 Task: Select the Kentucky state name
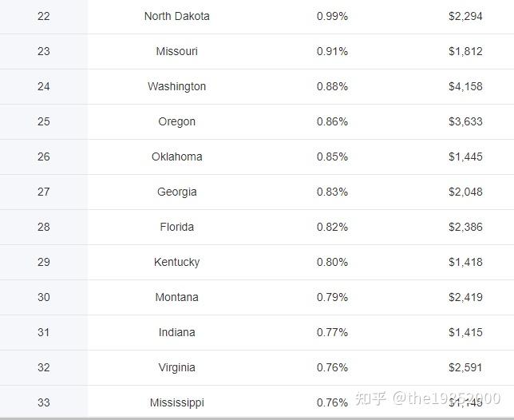click(177, 262)
